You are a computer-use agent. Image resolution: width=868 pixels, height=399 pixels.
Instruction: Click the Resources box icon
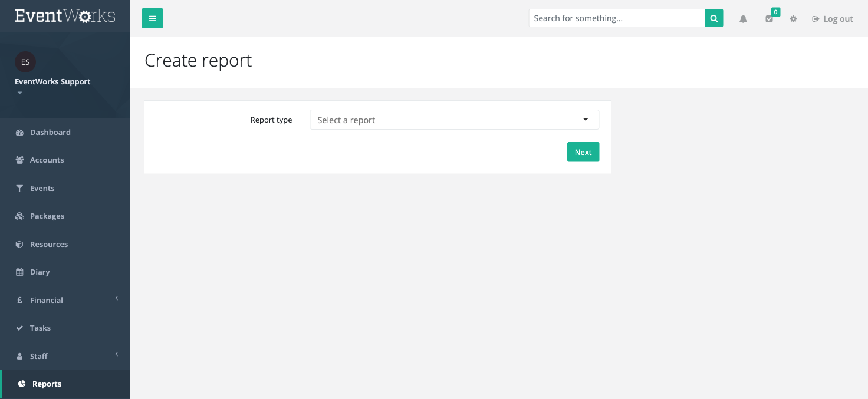click(19, 245)
